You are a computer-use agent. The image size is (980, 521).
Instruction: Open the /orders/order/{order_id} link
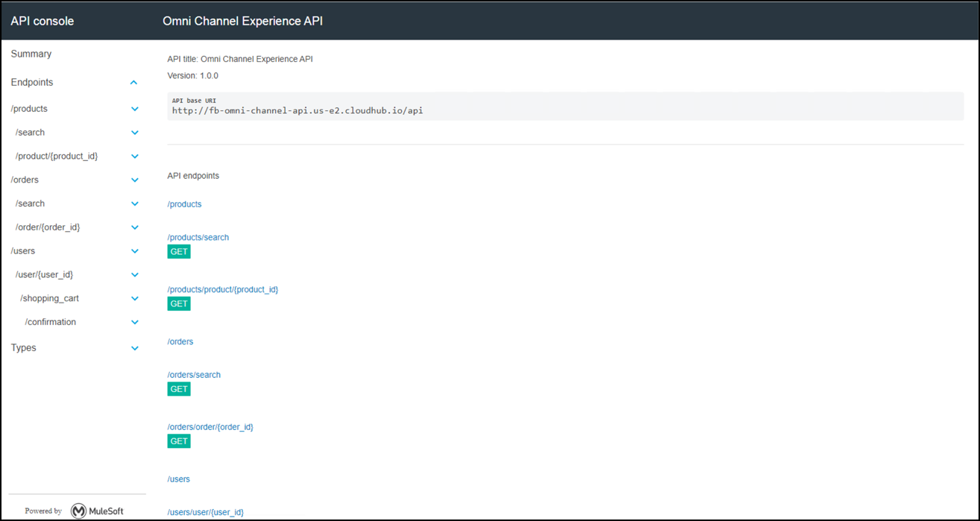210,427
